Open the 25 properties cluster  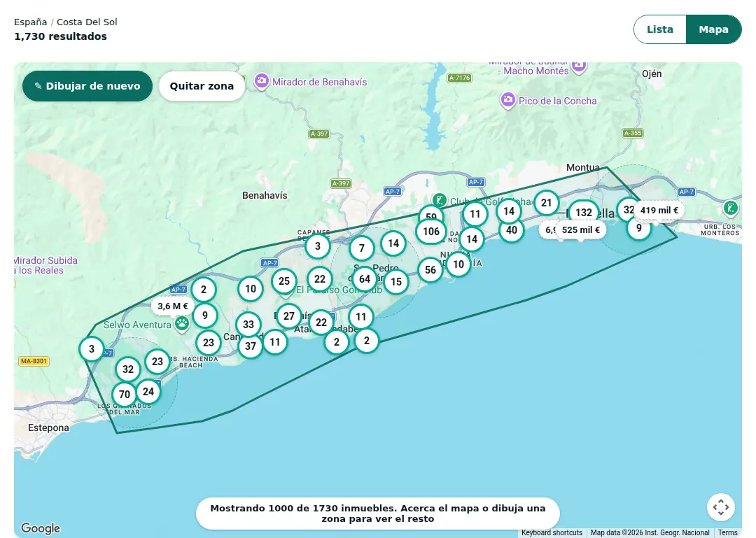point(284,281)
